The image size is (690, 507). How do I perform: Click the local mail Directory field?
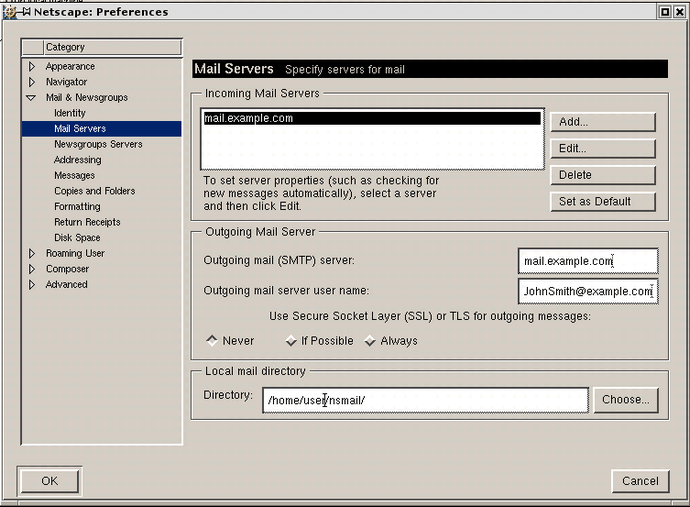(425, 400)
